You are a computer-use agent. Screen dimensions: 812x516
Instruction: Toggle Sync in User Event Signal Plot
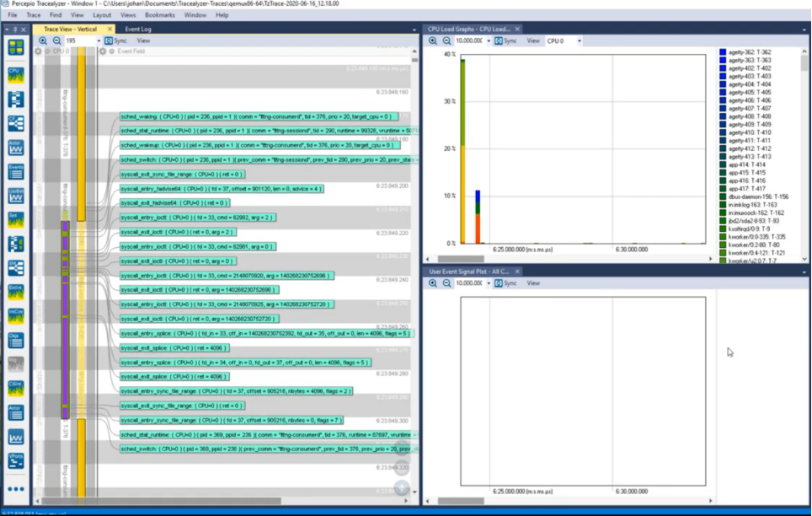(505, 283)
